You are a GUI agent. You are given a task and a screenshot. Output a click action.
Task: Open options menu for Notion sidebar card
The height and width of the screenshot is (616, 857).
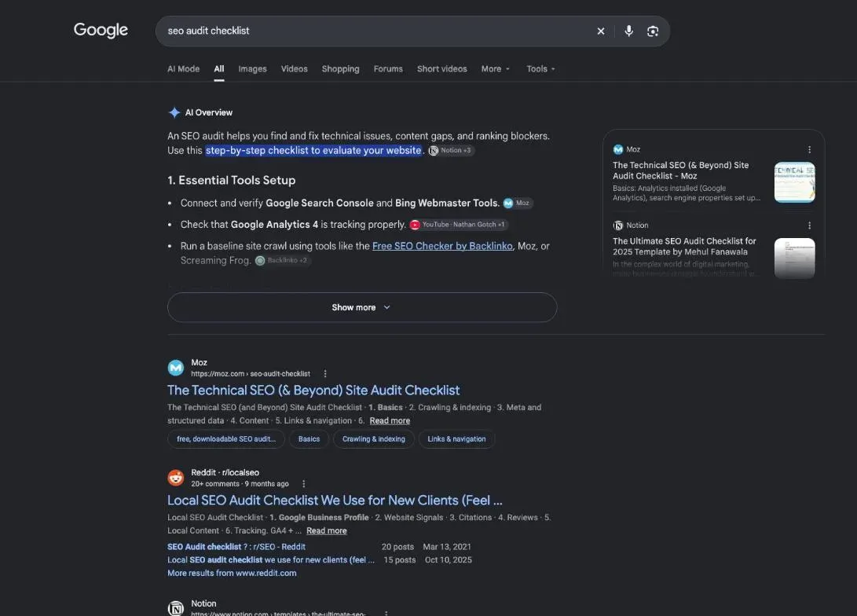click(x=809, y=225)
